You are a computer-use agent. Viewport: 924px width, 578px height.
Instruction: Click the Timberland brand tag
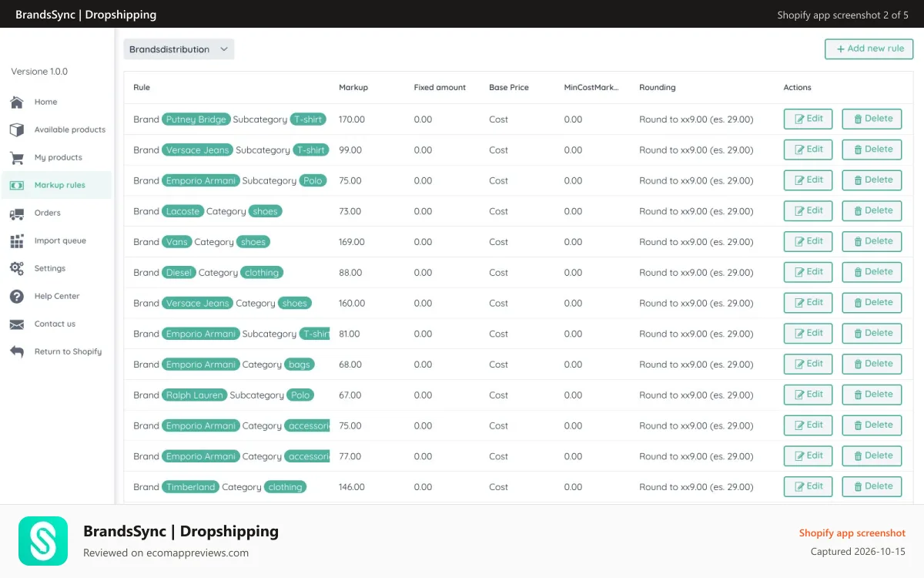[x=190, y=487]
